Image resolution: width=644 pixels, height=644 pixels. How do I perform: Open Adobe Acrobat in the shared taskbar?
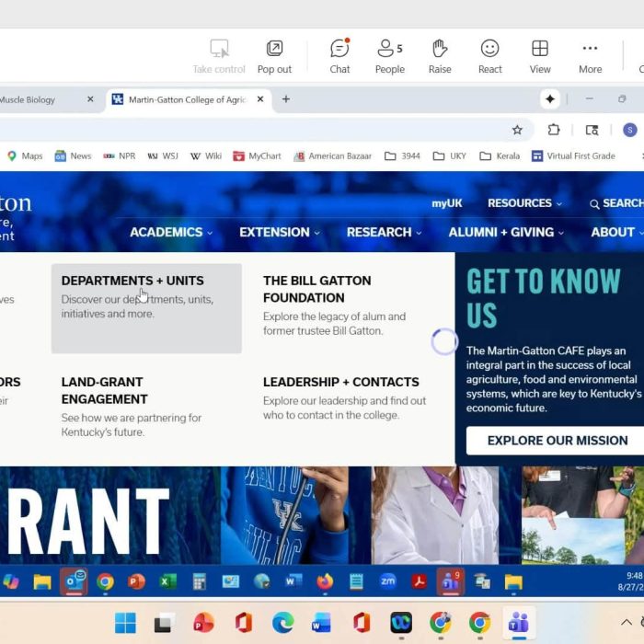click(x=419, y=581)
